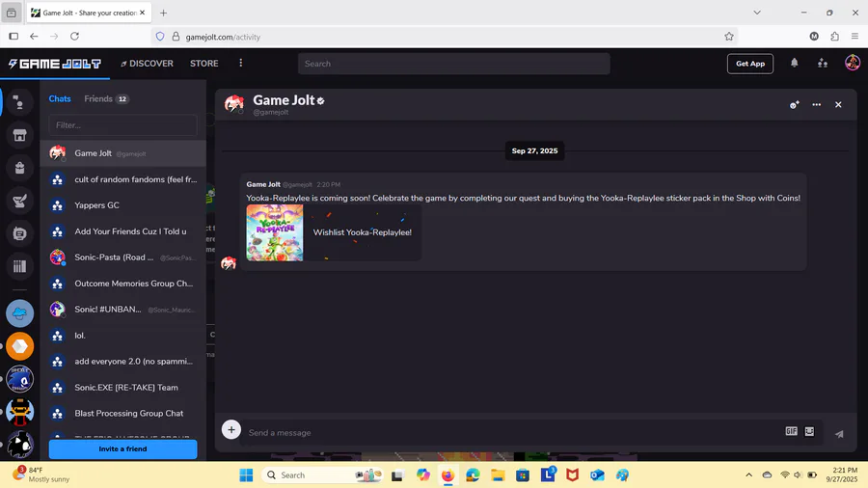868x488 pixels.
Task: Open the GIF picker
Action: [x=792, y=431]
